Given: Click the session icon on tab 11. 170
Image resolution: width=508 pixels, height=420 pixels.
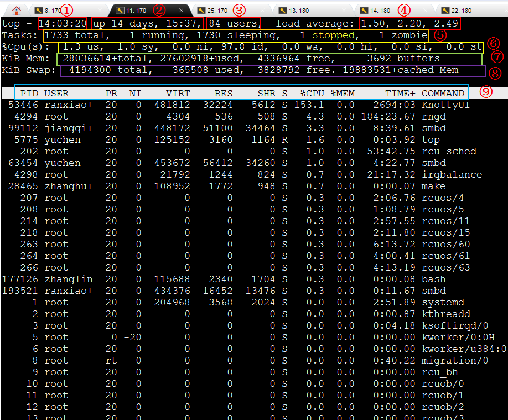Looking at the screenshot, I should [119, 11].
